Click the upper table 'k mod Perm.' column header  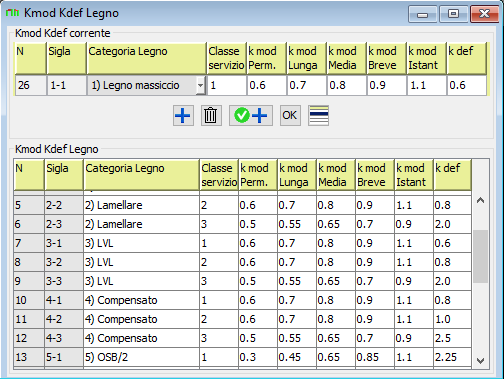(267, 58)
